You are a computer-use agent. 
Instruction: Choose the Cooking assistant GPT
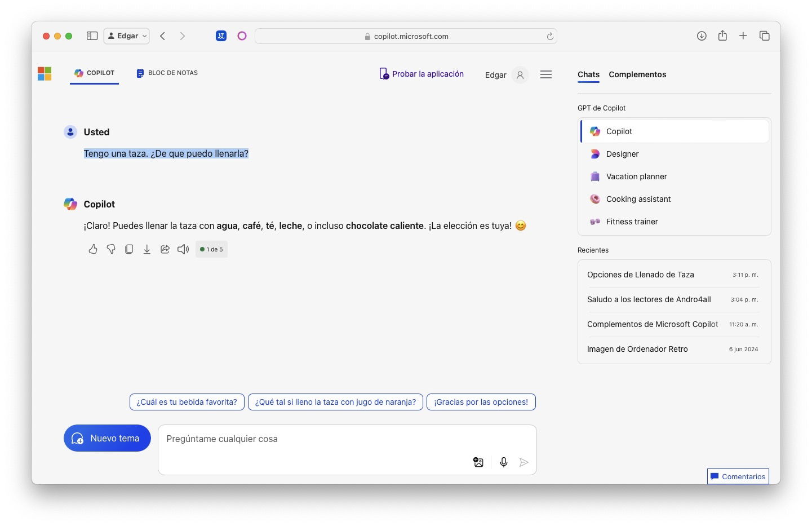click(675, 199)
